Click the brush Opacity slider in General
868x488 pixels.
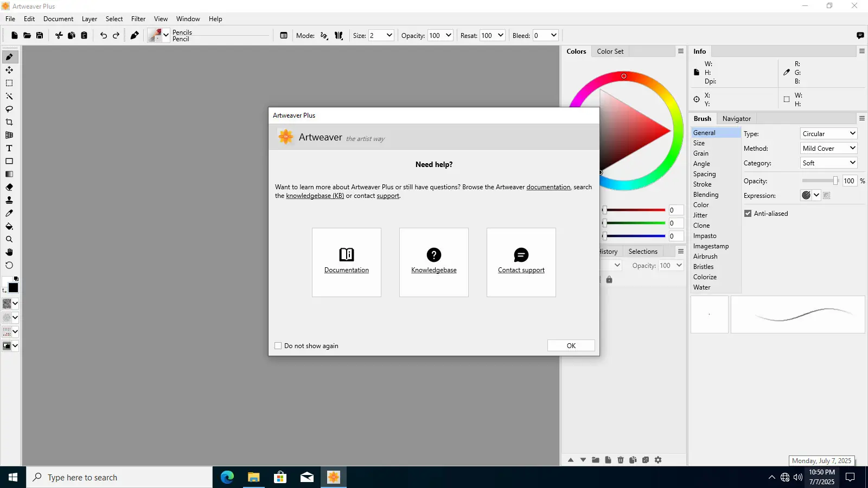pos(821,181)
